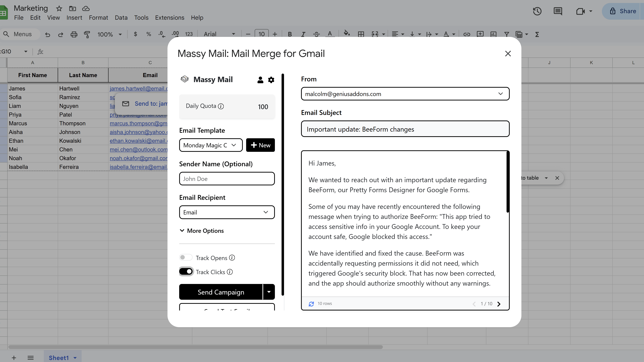Click the Send Campaign button
The height and width of the screenshot is (362, 644).
[x=221, y=292]
